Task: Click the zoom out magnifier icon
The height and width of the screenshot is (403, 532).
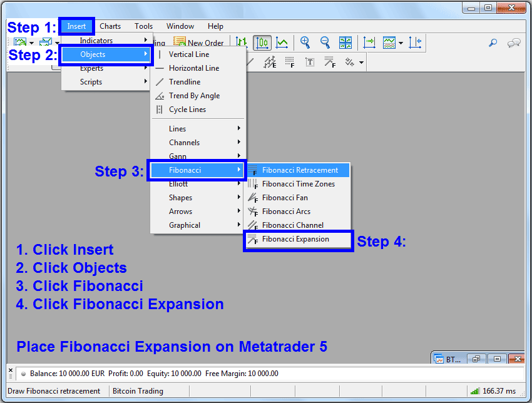Action: coord(325,43)
